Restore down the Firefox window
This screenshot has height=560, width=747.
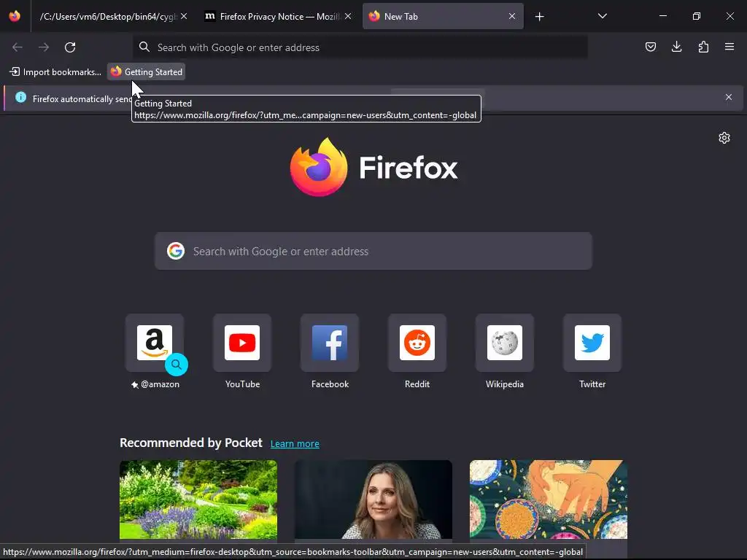(x=697, y=16)
